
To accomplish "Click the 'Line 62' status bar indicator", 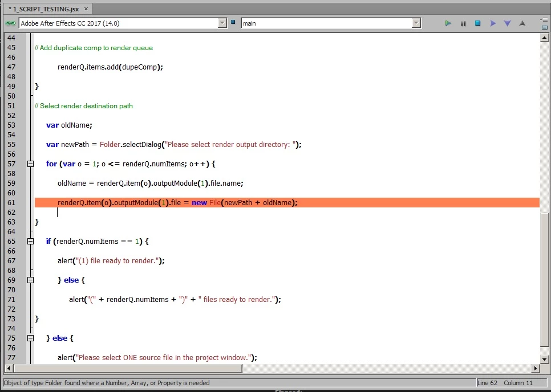I will point(488,383).
